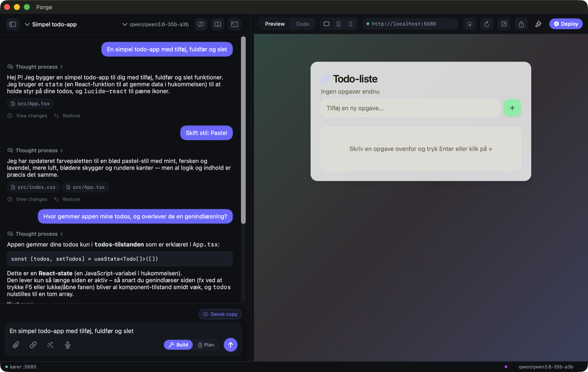588x372 pixels.
Task: Open the terminal panel icon
Action: [234, 24]
